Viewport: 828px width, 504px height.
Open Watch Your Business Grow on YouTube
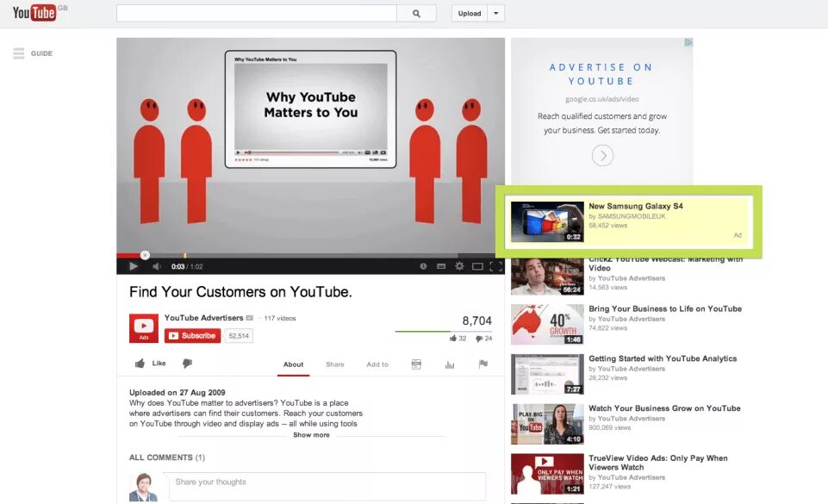click(665, 408)
